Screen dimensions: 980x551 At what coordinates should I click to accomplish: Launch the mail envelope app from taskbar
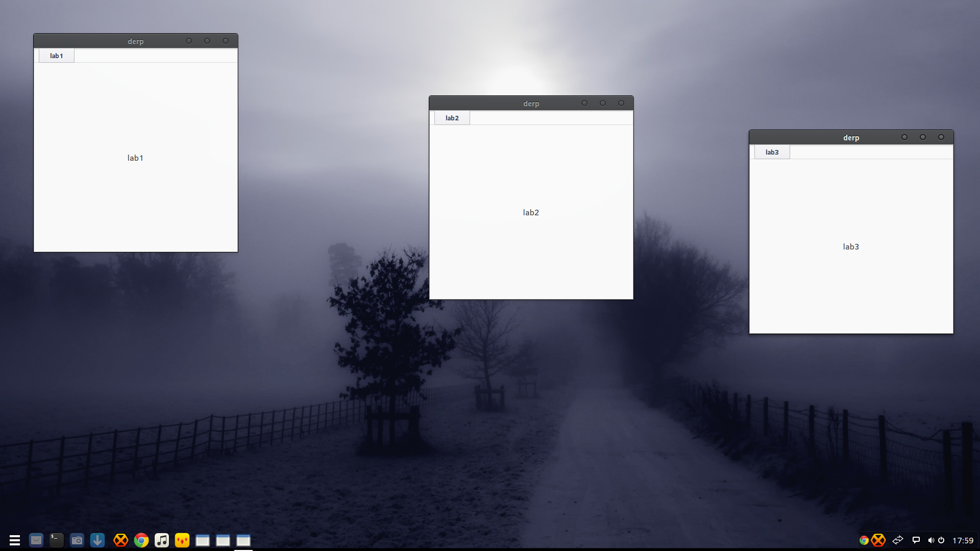click(x=36, y=540)
